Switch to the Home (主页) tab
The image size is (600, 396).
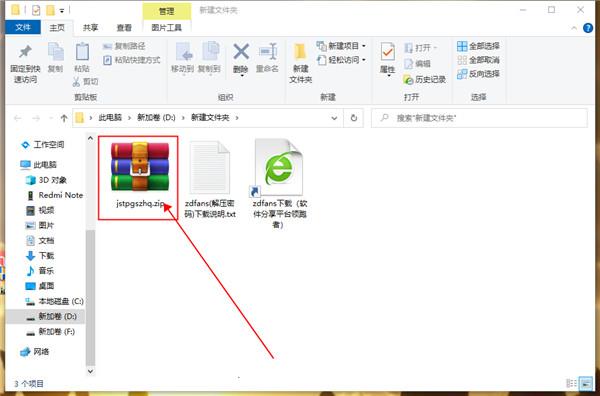click(57, 28)
